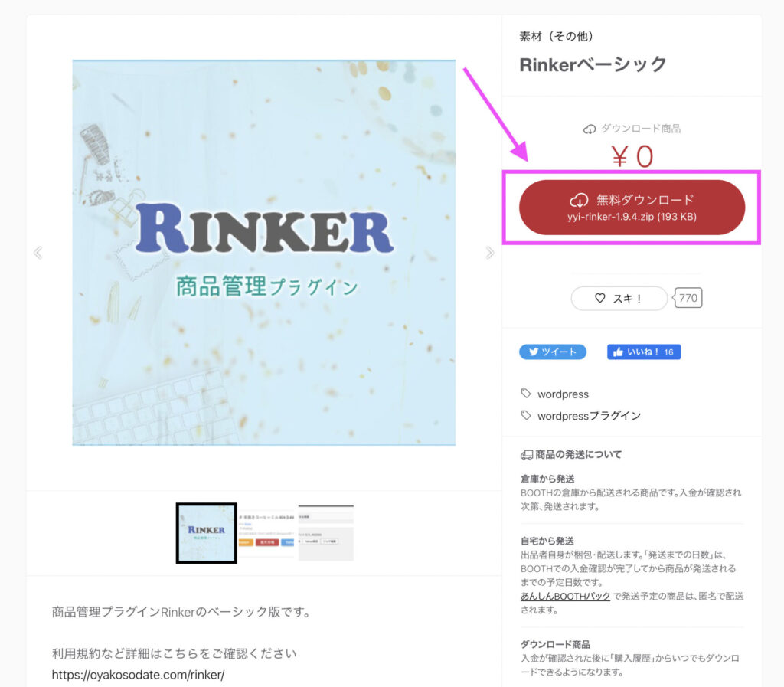Open the あんしんBOOTHパック link
The image size is (784, 687).
click(x=566, y=596)
